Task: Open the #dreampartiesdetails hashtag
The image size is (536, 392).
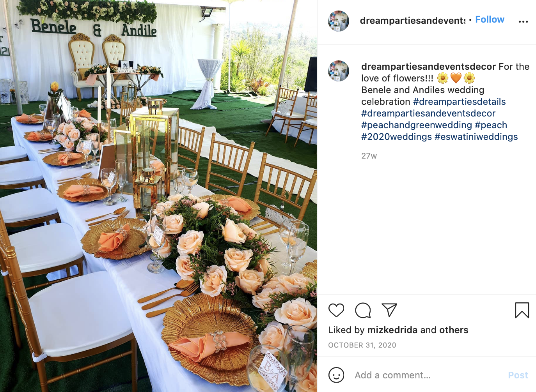Action: (459, 102)
